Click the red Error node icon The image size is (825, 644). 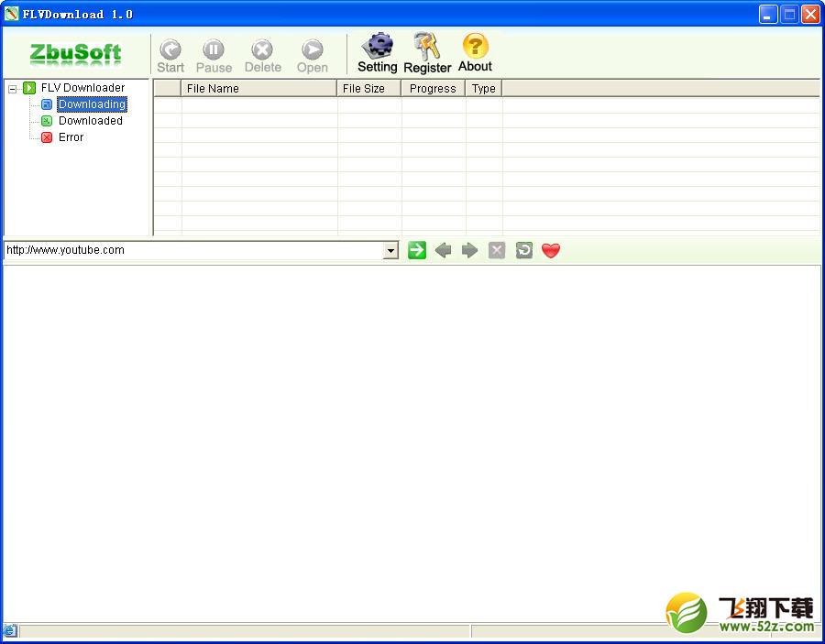pos(47,137)
